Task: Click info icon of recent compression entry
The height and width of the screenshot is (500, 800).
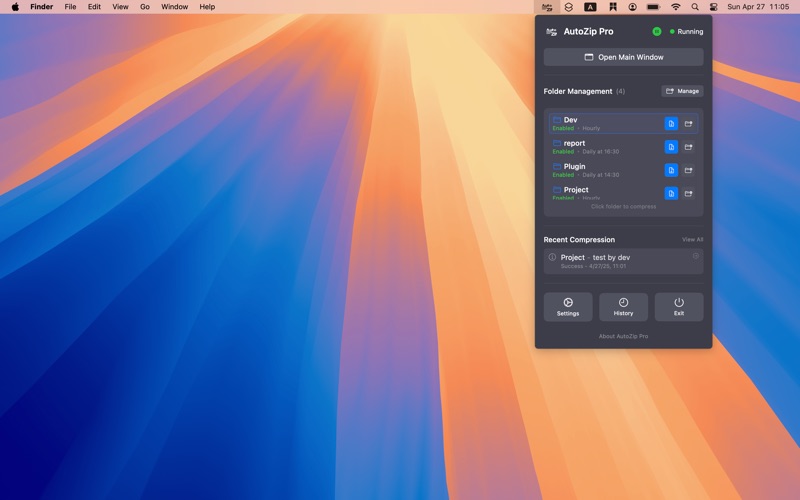Action: click(x=552, y=257)
